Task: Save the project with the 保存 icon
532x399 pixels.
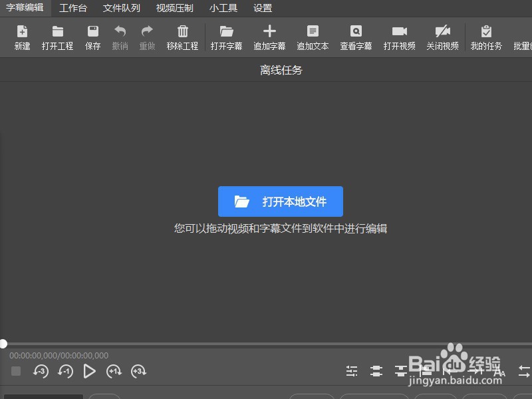Action: [x=92, y=37]
